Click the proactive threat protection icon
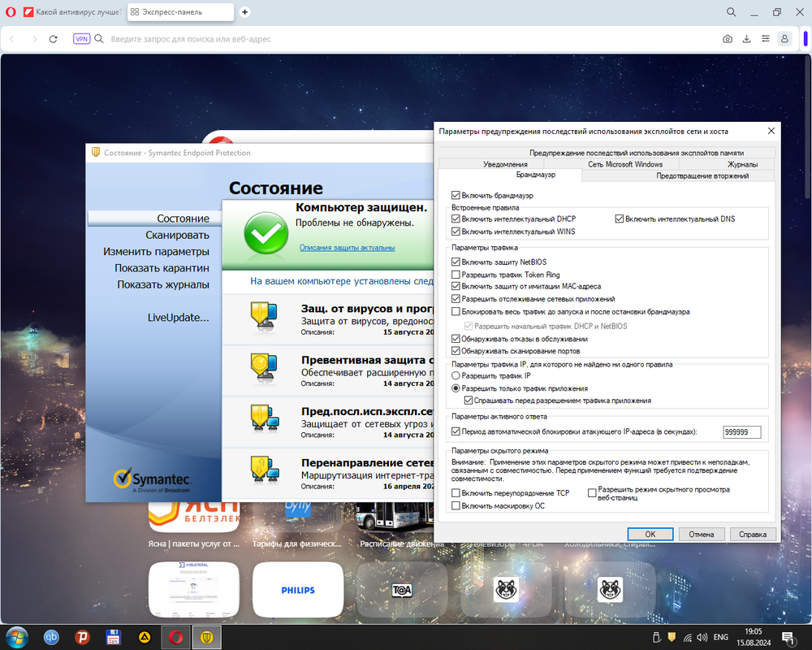Image resolution: width=812 pixels, height=650 pixels. pyautogui.click(x=265, y=369)
